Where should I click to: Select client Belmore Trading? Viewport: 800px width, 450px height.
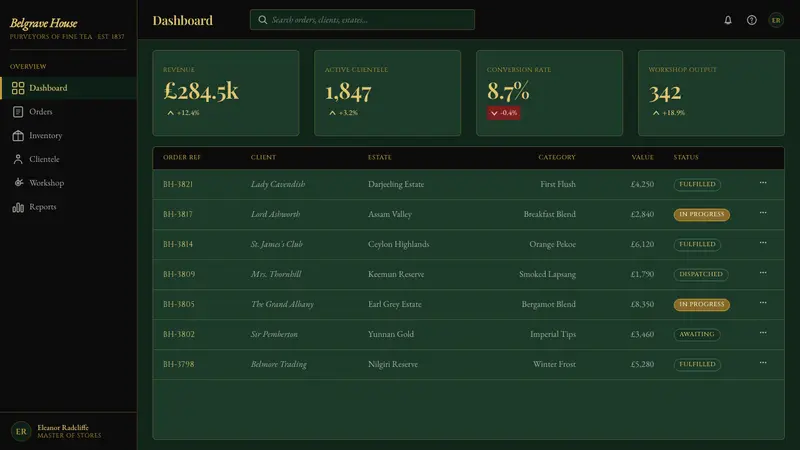point(279,364)
